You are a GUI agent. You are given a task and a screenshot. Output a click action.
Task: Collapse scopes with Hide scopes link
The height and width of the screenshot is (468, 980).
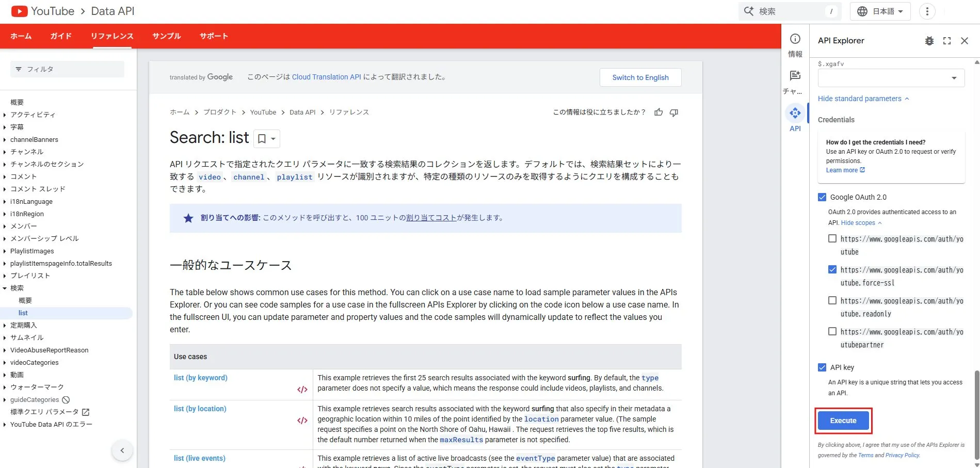[861, 223]
